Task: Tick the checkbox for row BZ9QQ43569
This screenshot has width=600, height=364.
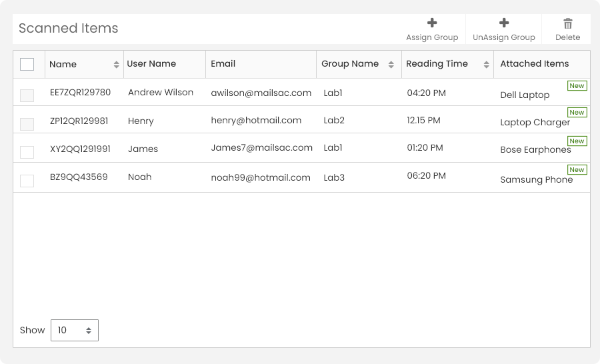Action: [x=27, y=181]
